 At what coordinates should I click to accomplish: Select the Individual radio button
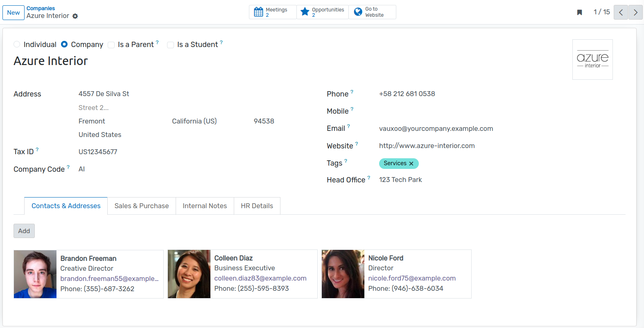17,44
